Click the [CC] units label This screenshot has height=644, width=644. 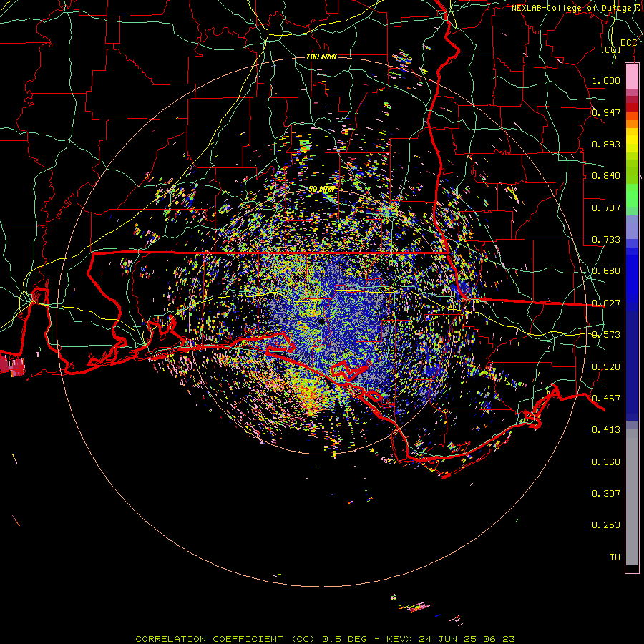[611, 49]
